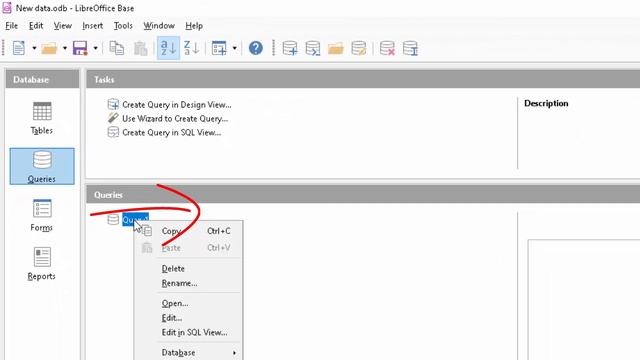Click the Open folder toolbar icon
The height and width of the screenshot is (360, 640).
pyautogui.click(x=49, y=48)
